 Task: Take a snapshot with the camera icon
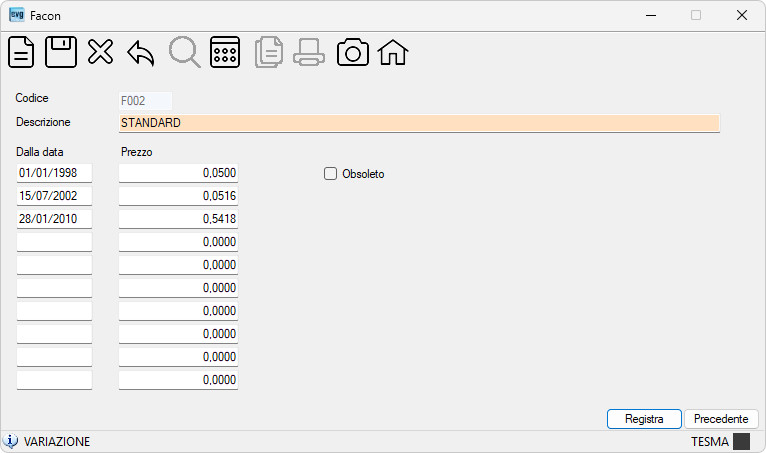point(353,52)
